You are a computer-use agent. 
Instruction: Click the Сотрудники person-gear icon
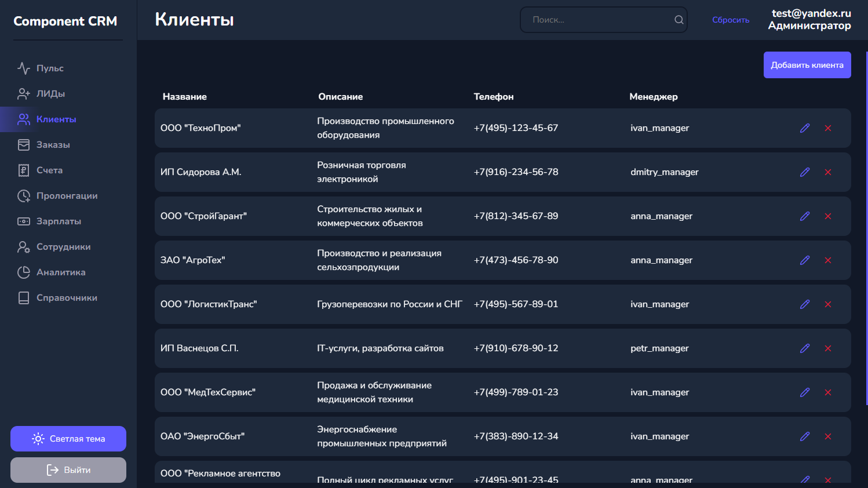[24, 247]
